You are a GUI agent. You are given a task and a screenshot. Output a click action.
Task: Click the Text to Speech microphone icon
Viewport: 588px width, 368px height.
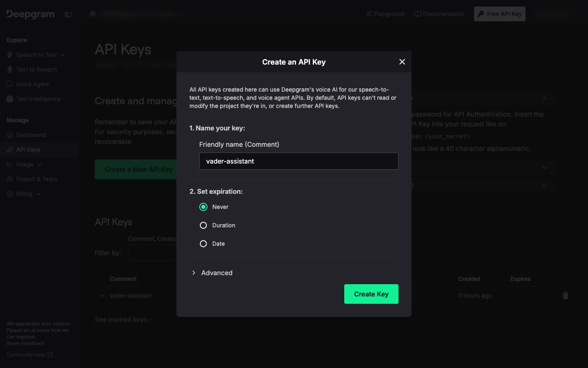tap(10, 70)
